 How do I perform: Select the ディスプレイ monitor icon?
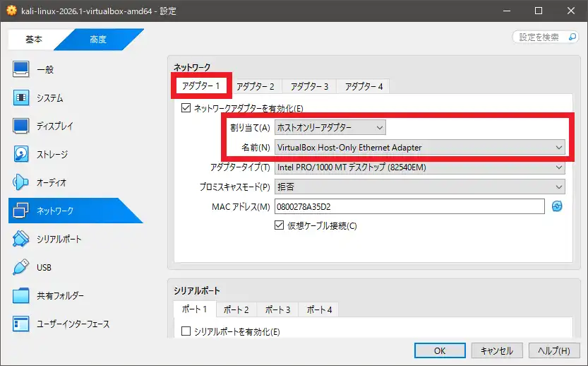tap(20, 126)
